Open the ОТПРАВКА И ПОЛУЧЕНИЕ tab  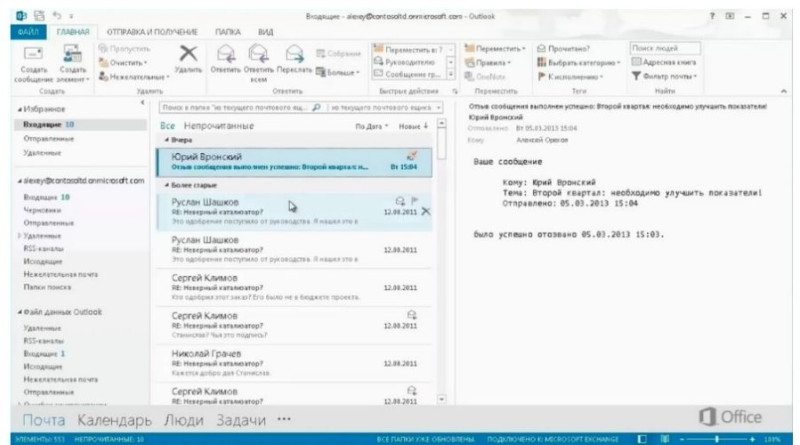click(x=152, y=32)
